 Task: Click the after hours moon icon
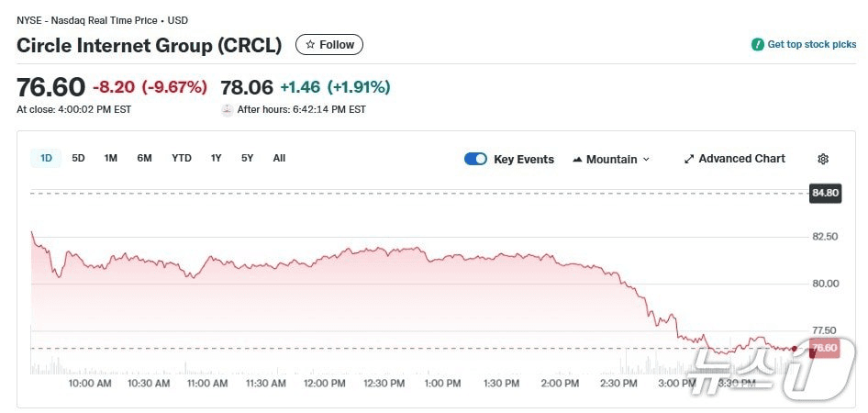pyautogui.click(x=227, y=109)
